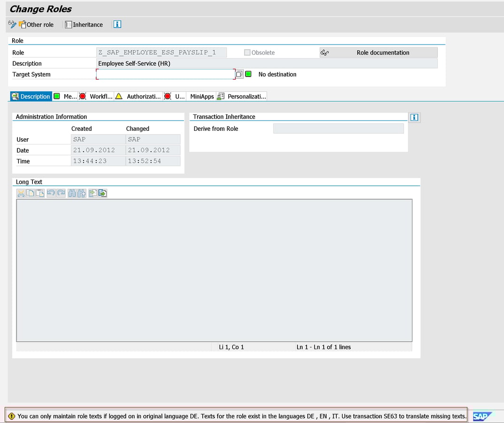The image size is (504, 423).
Task: Undo the last change in Long Text
Action: (x=51, y=193)
